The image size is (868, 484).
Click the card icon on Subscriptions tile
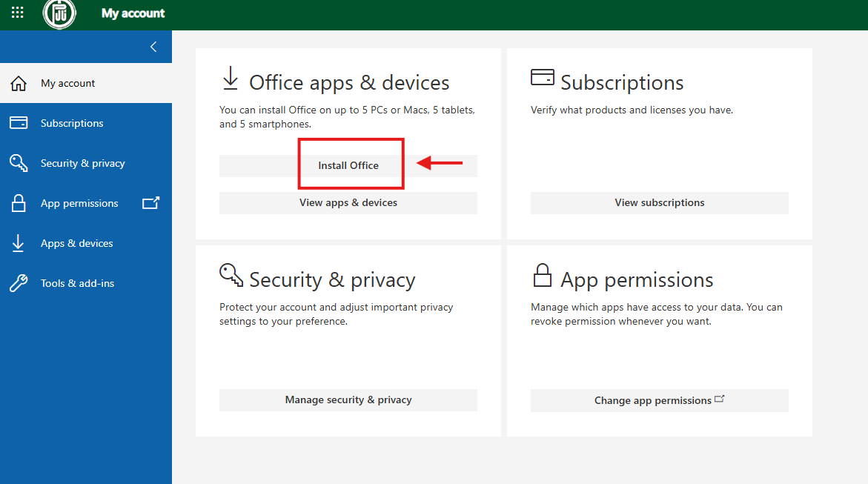[x=542, y=77]
